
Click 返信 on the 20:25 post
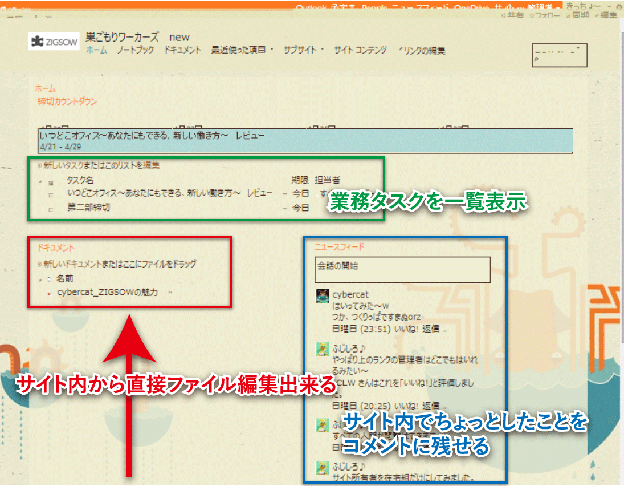click(431, 406)
